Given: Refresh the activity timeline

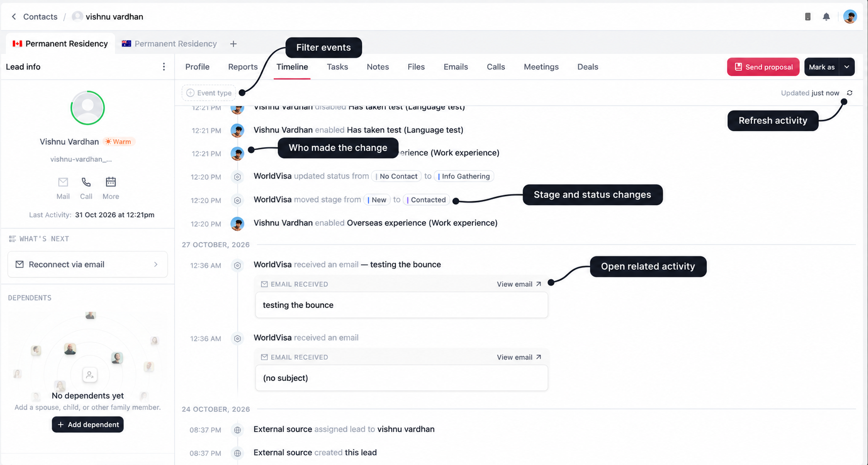Looking at the screenshot, I should coord(850,93).
